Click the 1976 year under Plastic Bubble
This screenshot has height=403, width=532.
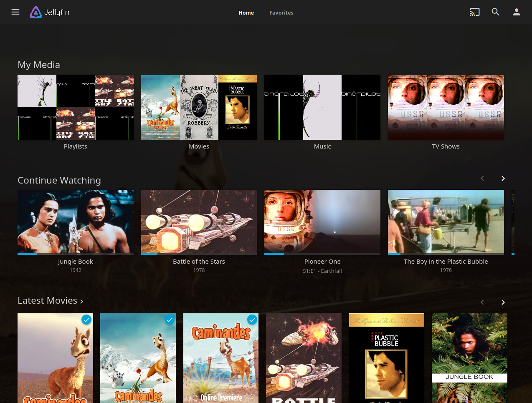pyautogui.click(x=446, y=270)
